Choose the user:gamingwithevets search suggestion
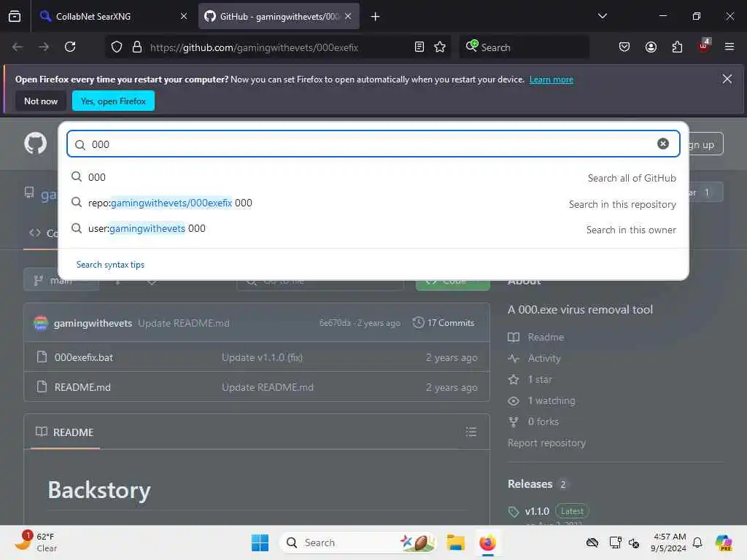 click(x=373, y=229)
